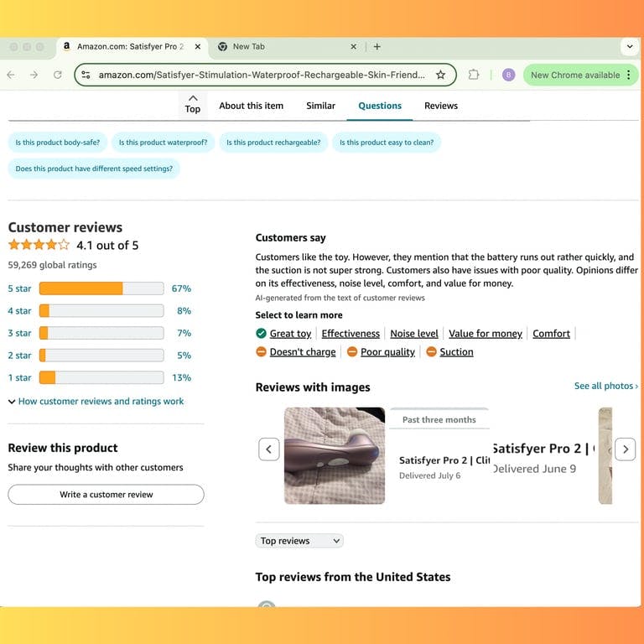Expand How customer reviews and ratings work
Image resolution: width=644 pixels, height=644 pixels.
pyautogui.click(x=96, y=402)
